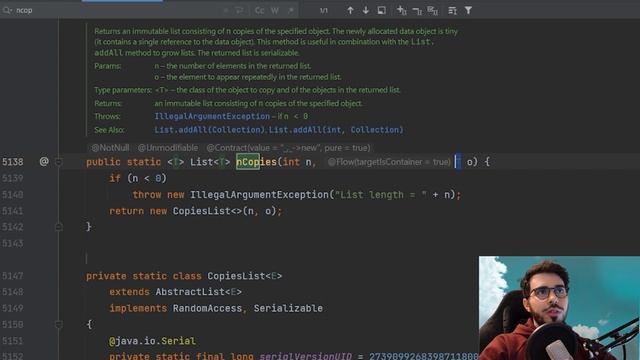Collapse CopiesList class fold at line 5150
This screenshot has height=360, width=640.
pyautogui.click(x=59, y=324)
